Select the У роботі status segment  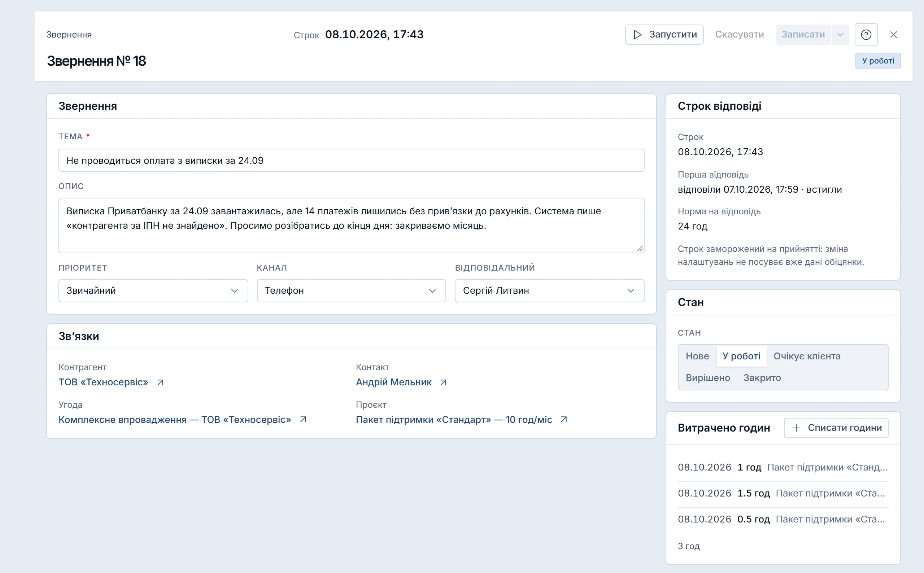tap(741, 356)
